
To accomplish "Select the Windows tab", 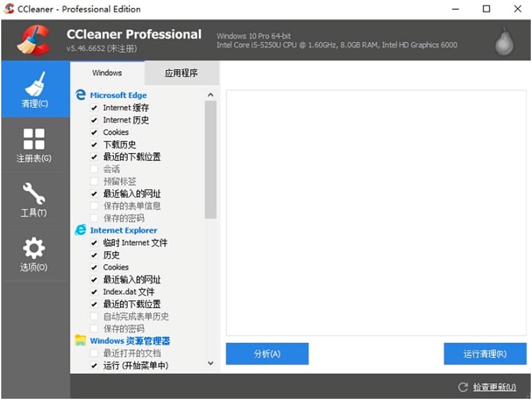I will pos(107,73).
